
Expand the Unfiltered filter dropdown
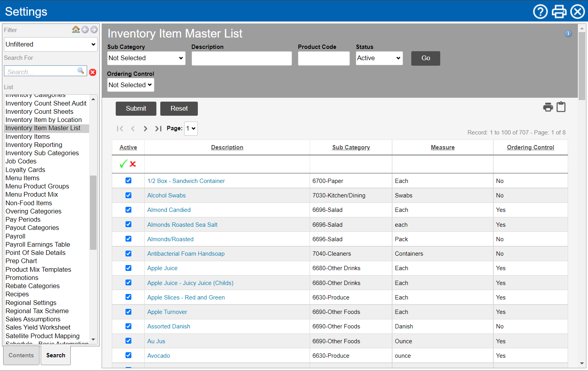click(x=50, y=45)
